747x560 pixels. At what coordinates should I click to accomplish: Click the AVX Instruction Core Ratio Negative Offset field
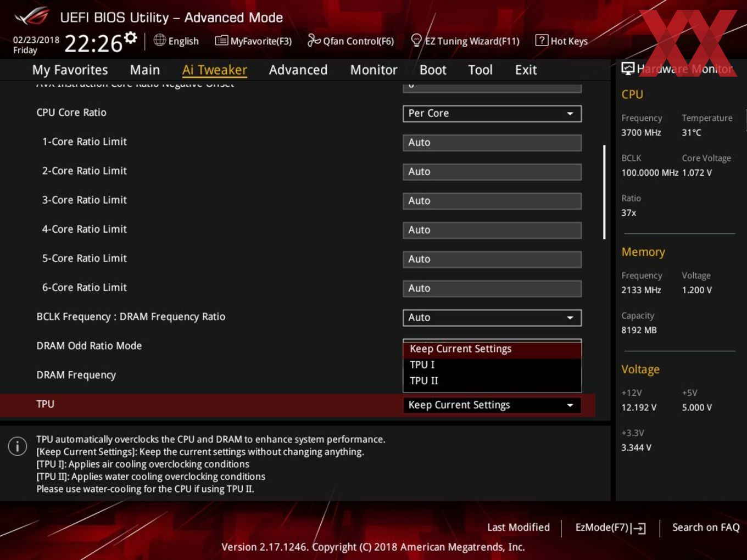(492, 87)
